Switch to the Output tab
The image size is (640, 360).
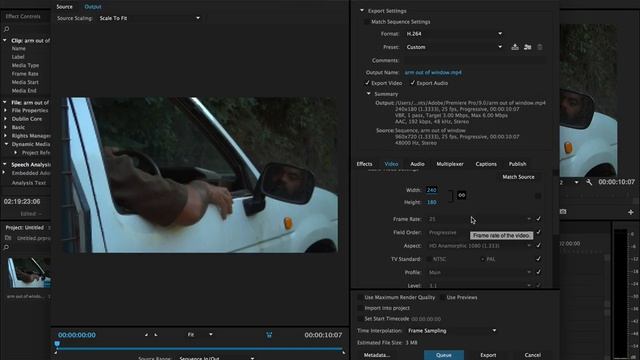[93, 7]
